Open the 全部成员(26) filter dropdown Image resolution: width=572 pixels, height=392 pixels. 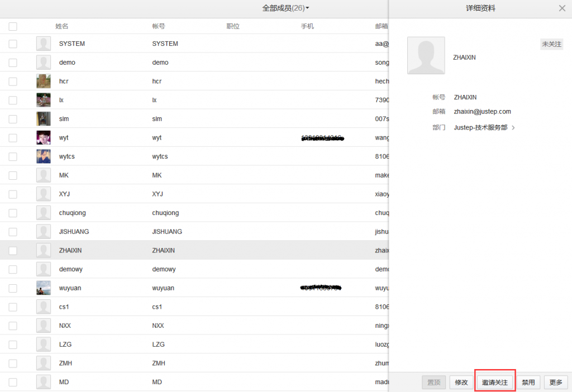287,8
